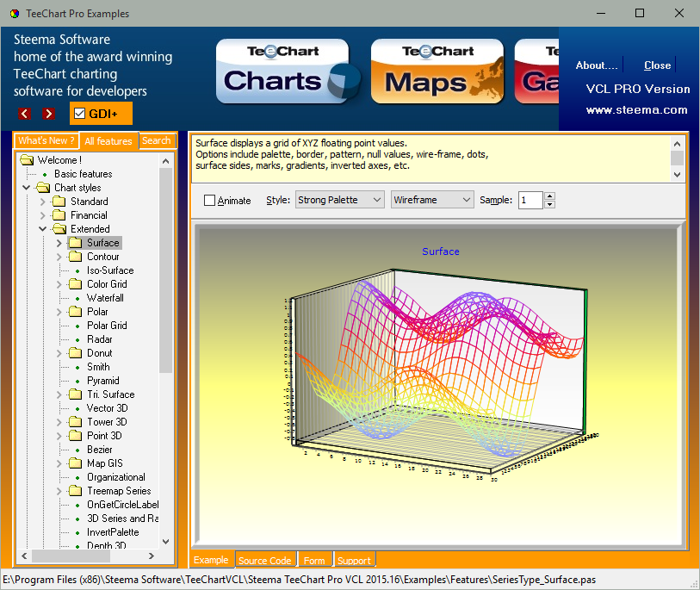The image size is (700, 590).
Task: Click the Donut folder icon
Action: [x=76, y=353]
